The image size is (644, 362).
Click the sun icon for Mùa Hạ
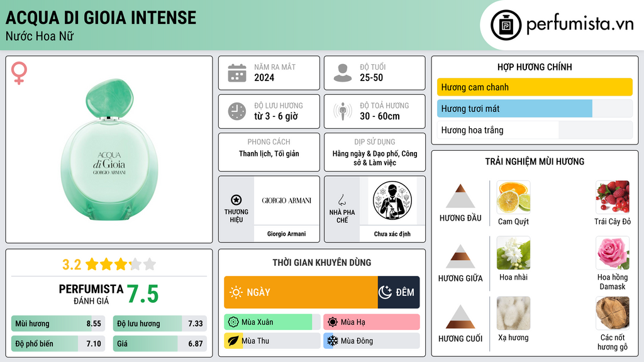click(333, 322)
